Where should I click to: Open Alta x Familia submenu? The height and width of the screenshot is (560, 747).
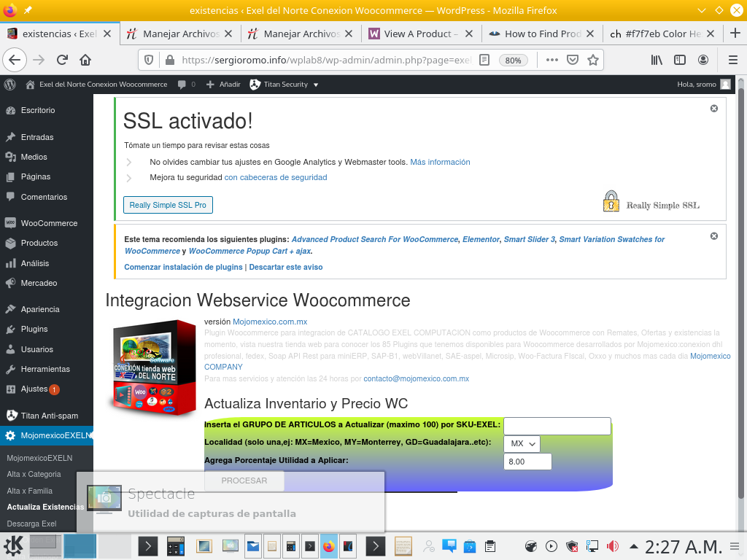(29, 491)
